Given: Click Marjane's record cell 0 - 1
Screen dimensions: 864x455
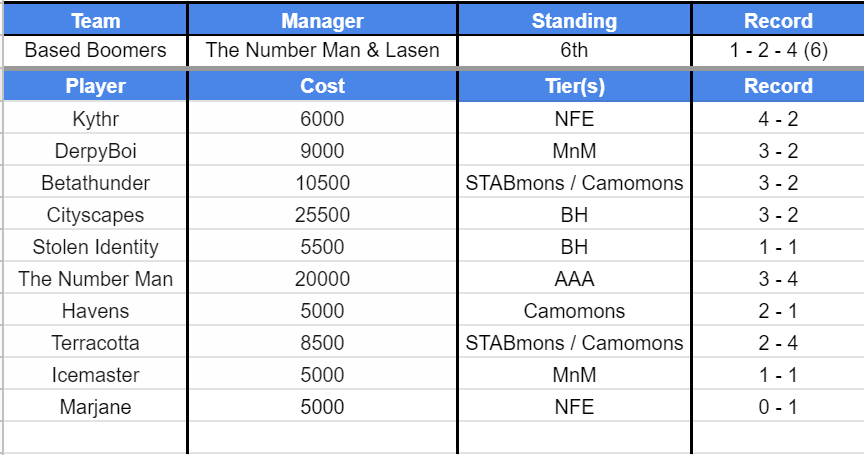Looking at the screenshot, I should point(778,406).
